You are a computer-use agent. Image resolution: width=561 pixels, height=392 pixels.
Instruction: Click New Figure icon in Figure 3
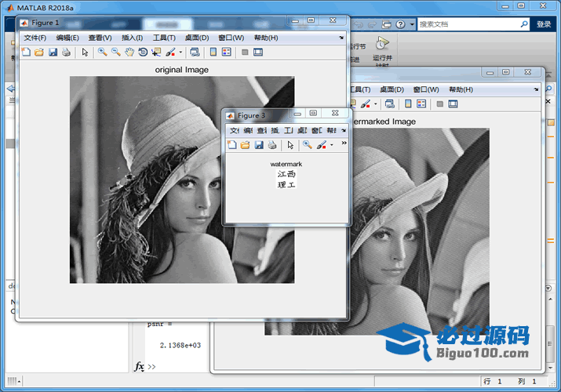click(x=232, y=145)
